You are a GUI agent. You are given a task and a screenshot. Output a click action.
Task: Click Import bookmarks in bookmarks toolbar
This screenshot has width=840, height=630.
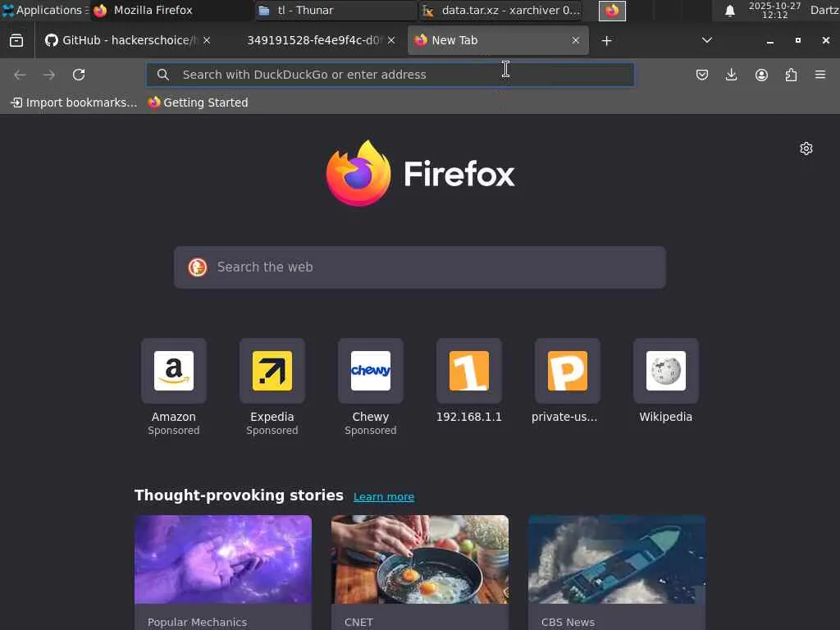[x=74, y=103]
